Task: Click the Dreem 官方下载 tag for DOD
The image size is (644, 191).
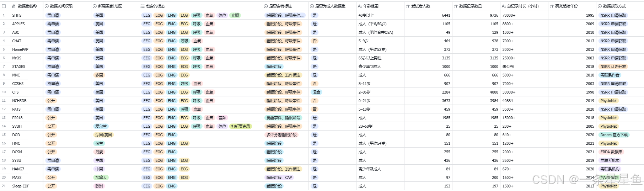Action: (x=614, y=135)
